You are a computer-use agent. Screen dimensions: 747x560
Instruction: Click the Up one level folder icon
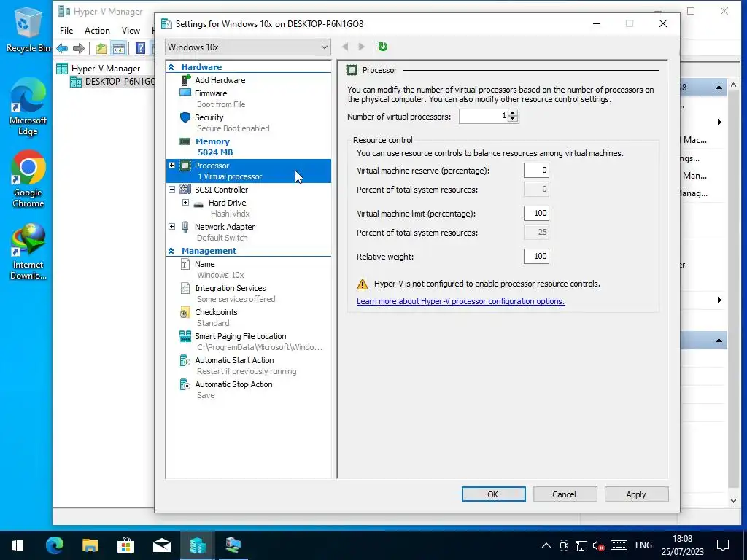coord(101,48)
